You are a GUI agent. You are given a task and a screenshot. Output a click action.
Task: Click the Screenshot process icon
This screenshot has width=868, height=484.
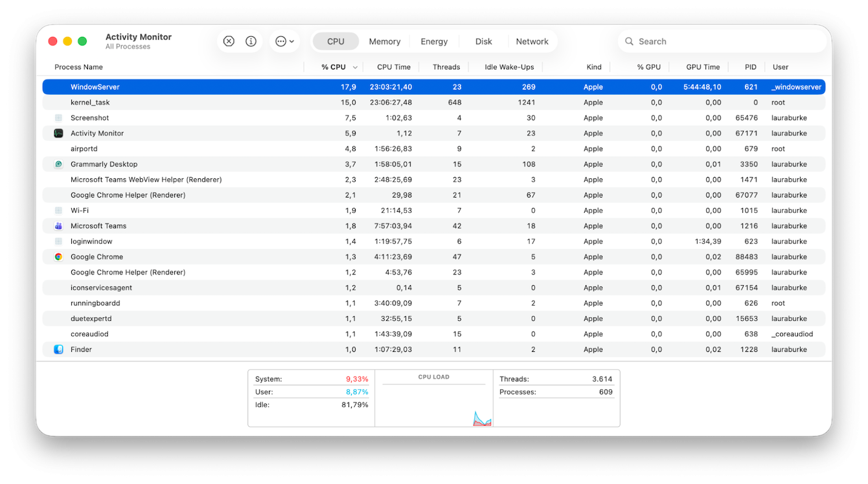click(x=58, y=117)
